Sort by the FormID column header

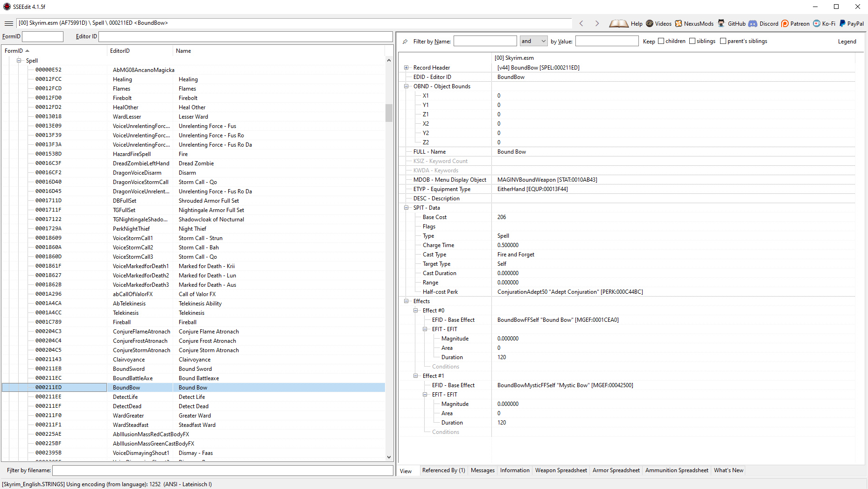point(14,51)
